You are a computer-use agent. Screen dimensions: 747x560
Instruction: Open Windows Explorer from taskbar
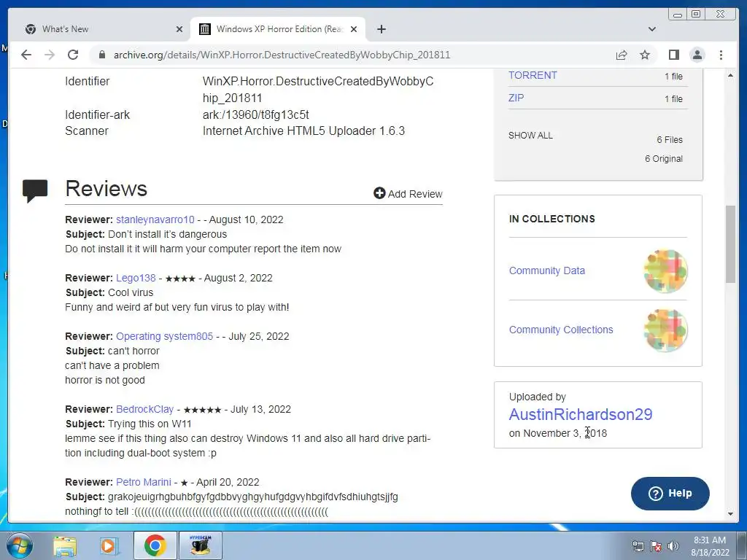pyautogui.click(x=65, y=546)
